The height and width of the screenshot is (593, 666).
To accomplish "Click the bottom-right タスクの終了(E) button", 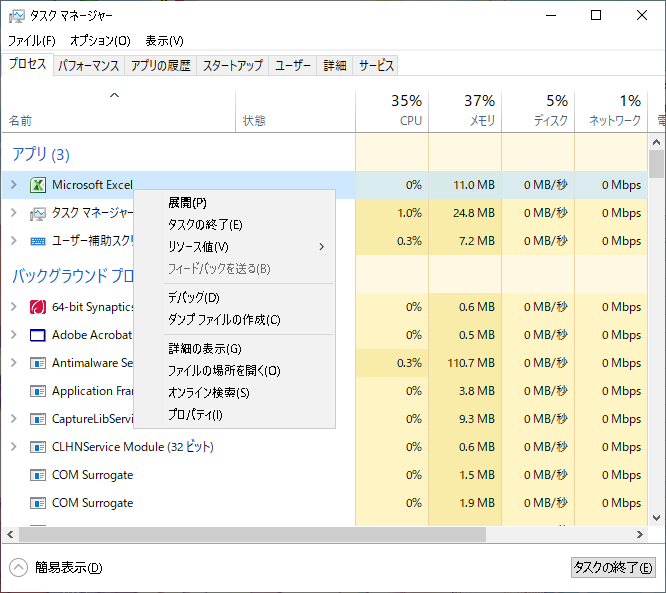I will 613,568.
